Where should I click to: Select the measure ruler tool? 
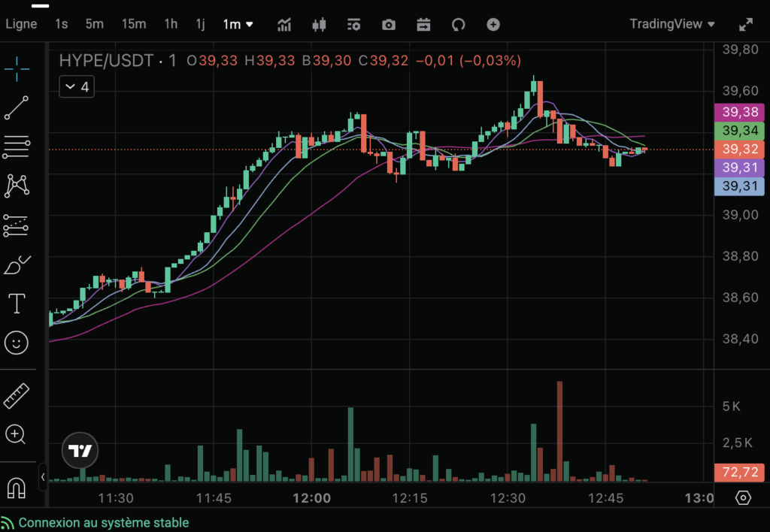click(16, 395)
